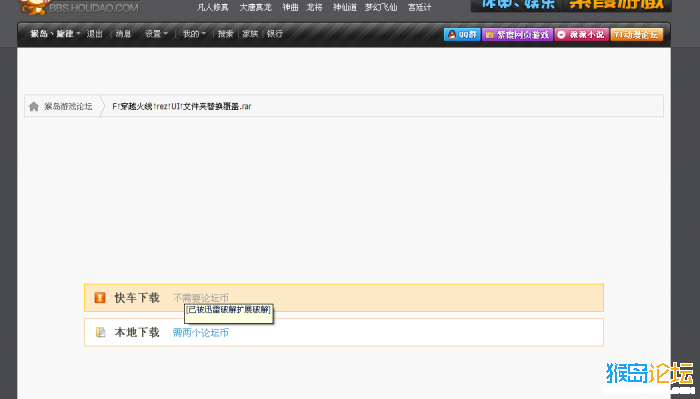Open 搜索 search page
This screenshot has width=700, height=399.
coord(225,34)
